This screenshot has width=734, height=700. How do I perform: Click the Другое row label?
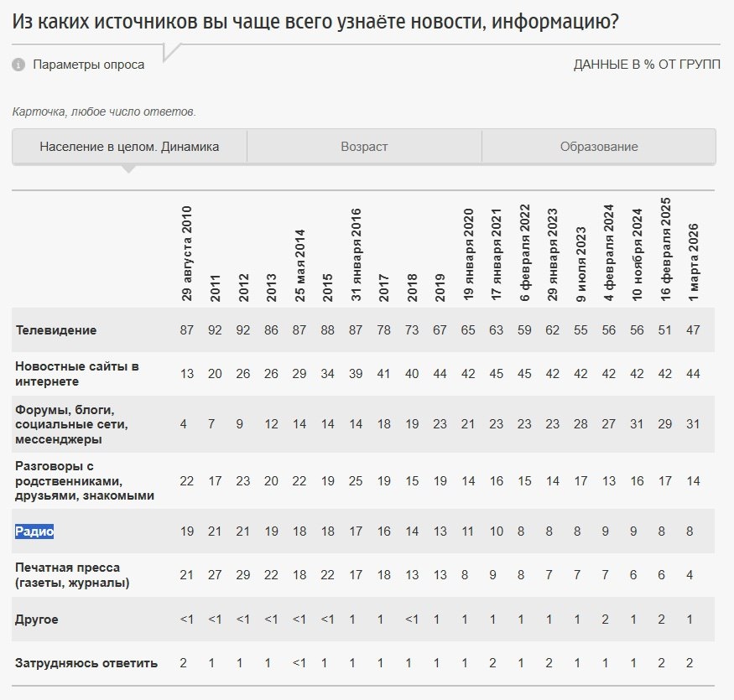pos(37,619)
